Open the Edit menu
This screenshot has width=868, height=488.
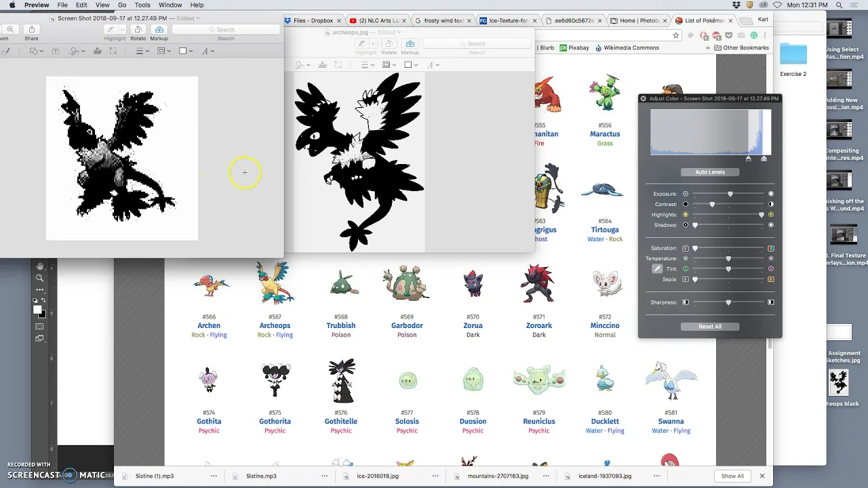click(82, 5)
